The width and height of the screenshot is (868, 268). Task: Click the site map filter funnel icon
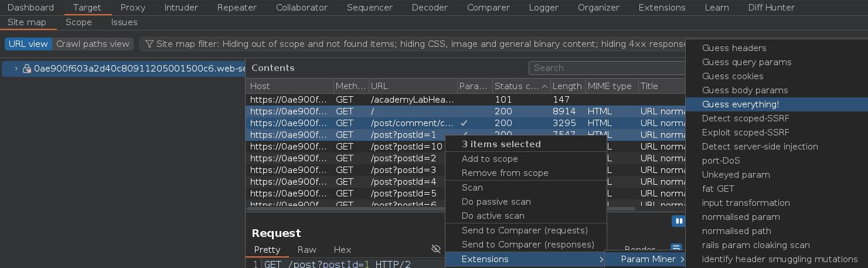click(149, 44)
